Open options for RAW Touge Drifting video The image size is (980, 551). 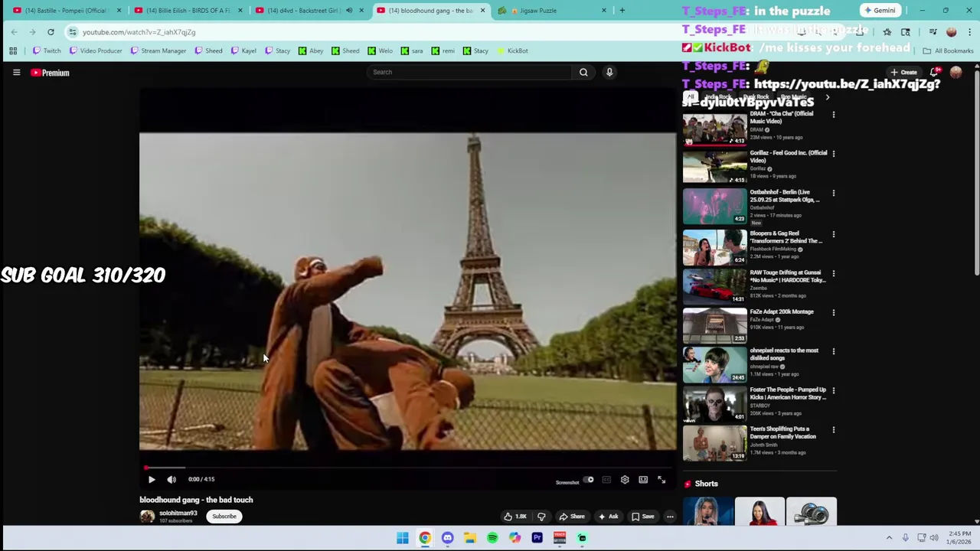coord(834,273)
